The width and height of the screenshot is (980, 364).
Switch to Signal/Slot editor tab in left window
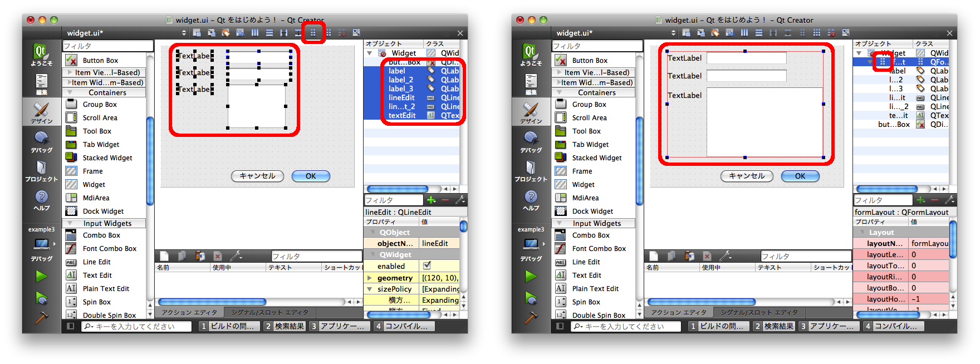[269, 312]
